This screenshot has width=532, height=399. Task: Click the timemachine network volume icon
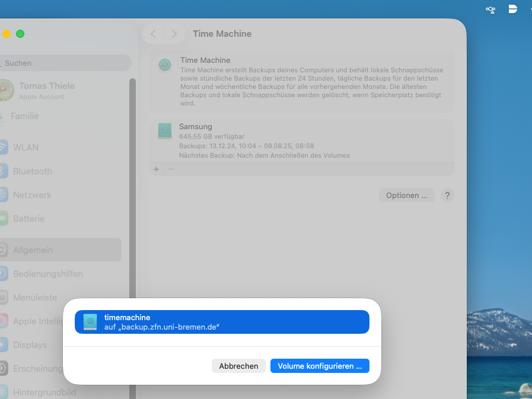click(90, 322)
